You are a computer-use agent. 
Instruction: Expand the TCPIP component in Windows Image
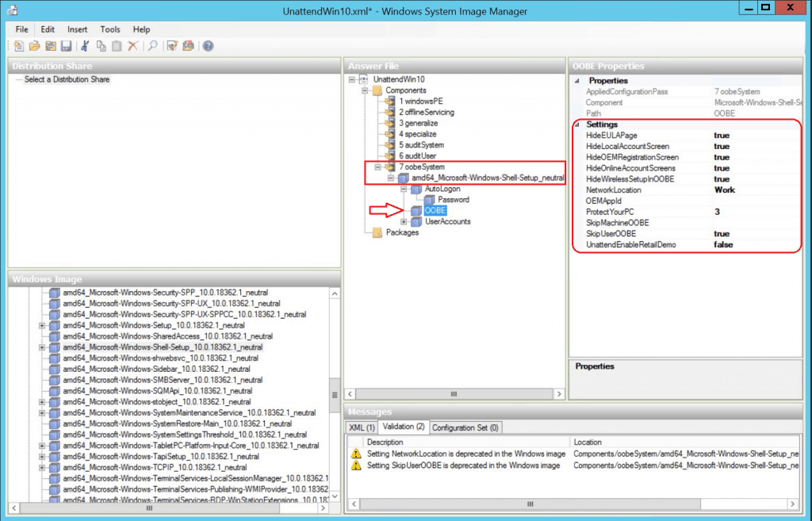[x=42, y=467]
